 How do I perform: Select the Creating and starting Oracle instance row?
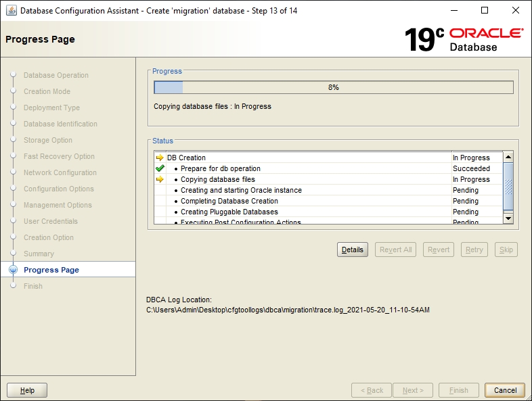241,190
